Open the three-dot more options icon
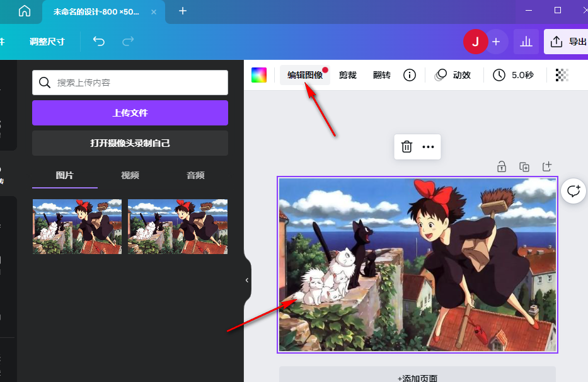 [429, 147]
